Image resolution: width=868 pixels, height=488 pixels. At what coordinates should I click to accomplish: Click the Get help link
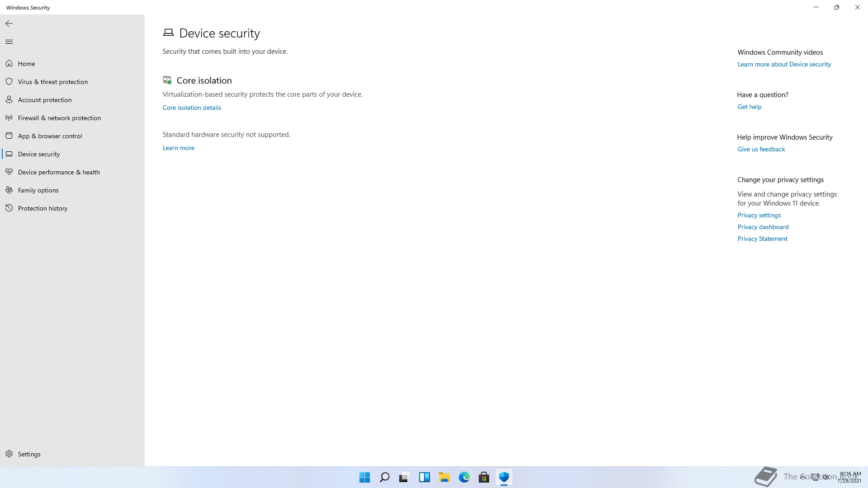tap(749, 107)
